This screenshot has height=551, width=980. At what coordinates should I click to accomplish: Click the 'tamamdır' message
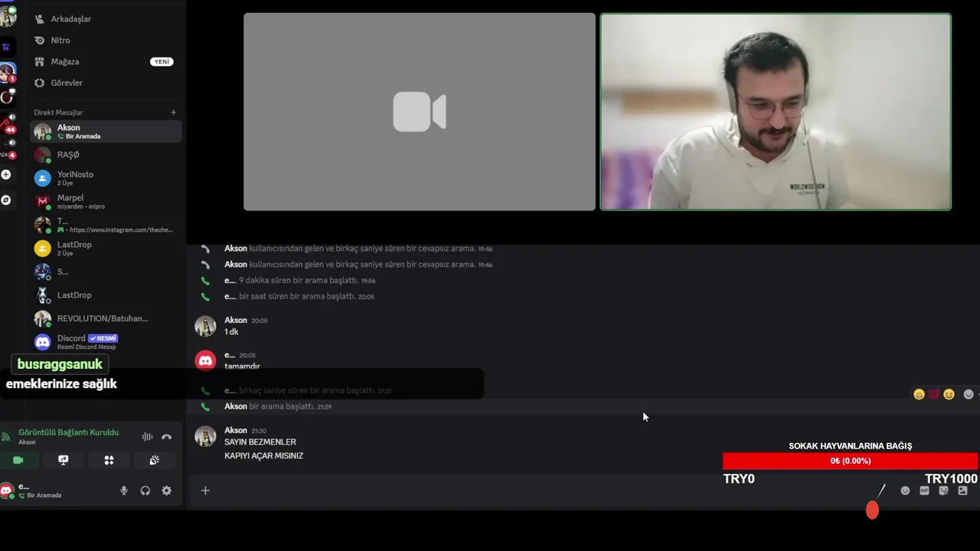click(x=242, y=367)
